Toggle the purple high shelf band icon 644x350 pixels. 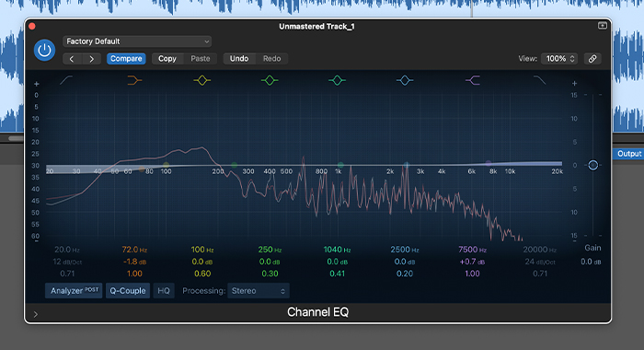click(472, 80)
